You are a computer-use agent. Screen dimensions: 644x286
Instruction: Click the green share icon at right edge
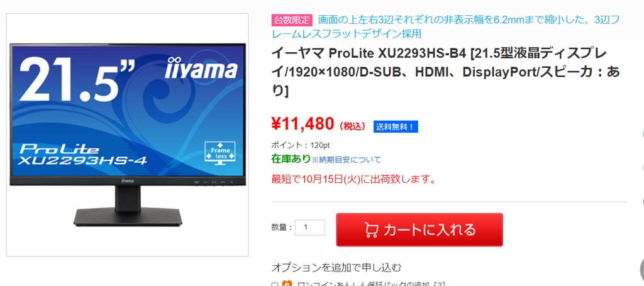[642, 134]
